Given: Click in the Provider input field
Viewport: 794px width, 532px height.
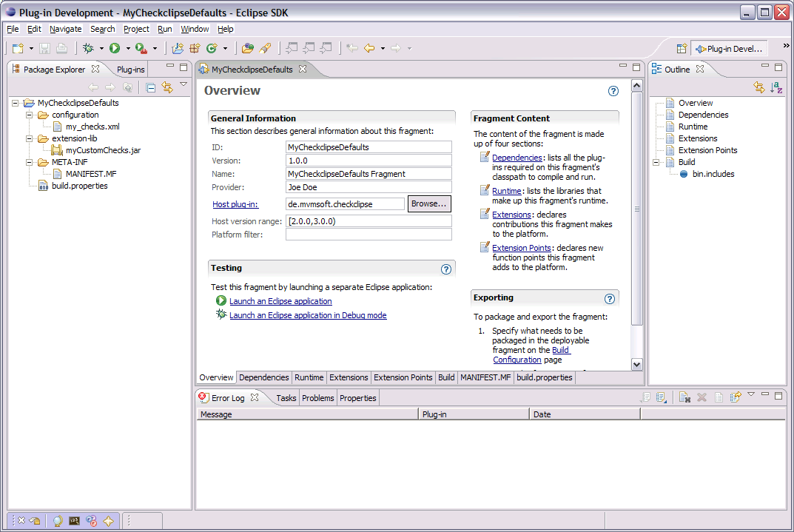Looking at the screenshot, I should 369,186.
